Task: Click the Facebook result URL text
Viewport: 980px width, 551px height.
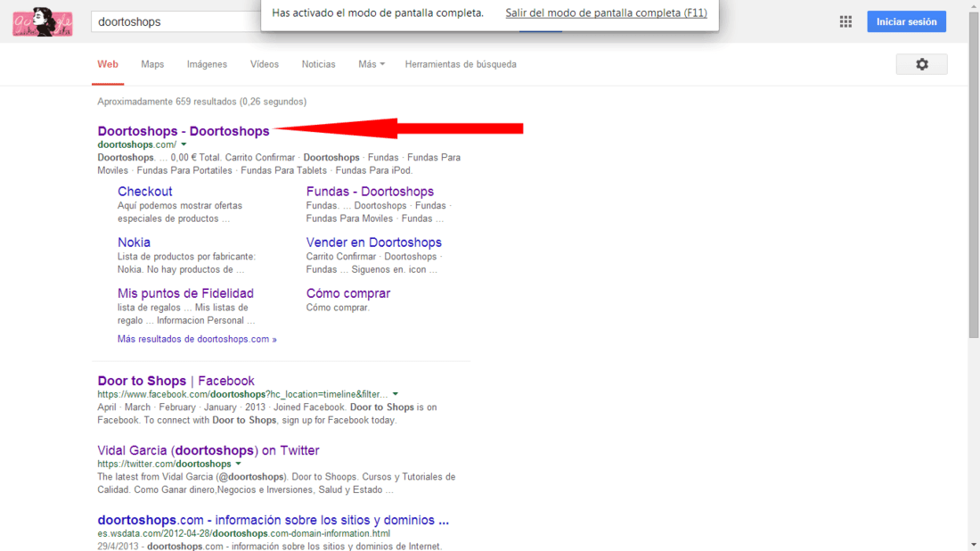Action: [x=242, y=394]
